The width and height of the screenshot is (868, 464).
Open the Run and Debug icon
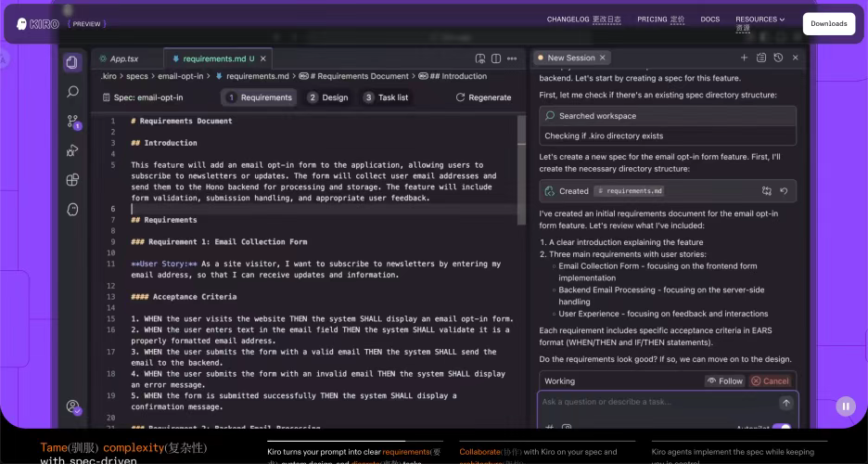point(72,150)
